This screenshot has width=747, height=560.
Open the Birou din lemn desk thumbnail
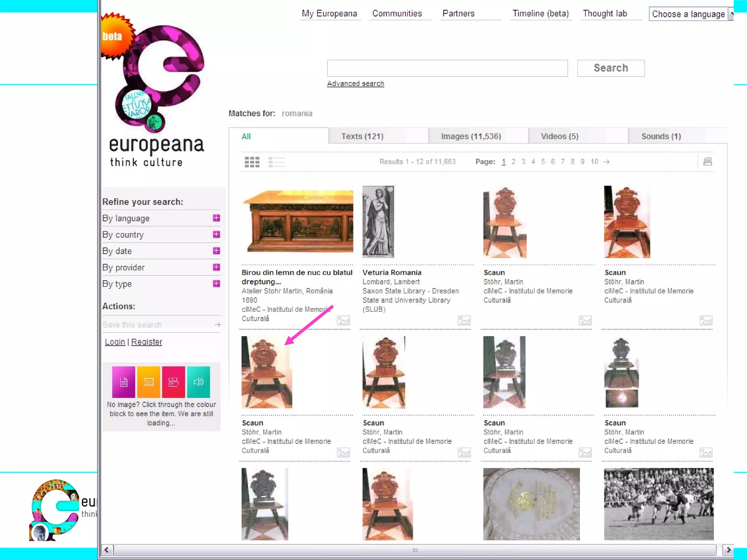[297, 221]
